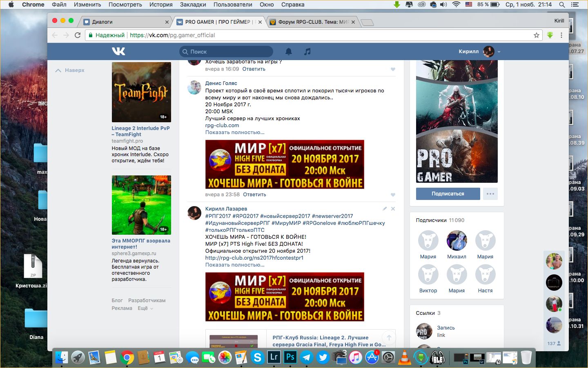Screen dimensions: 588x368
Task: Open the История menu
Action: (x=161, y=4)
